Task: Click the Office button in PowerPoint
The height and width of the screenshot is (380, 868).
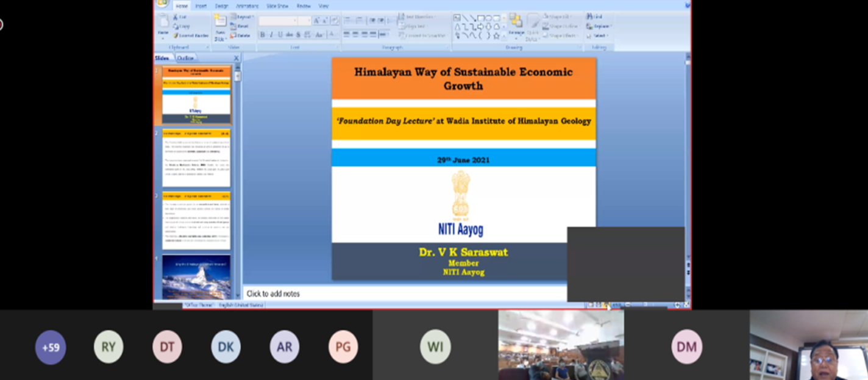Action: (162, 3)
